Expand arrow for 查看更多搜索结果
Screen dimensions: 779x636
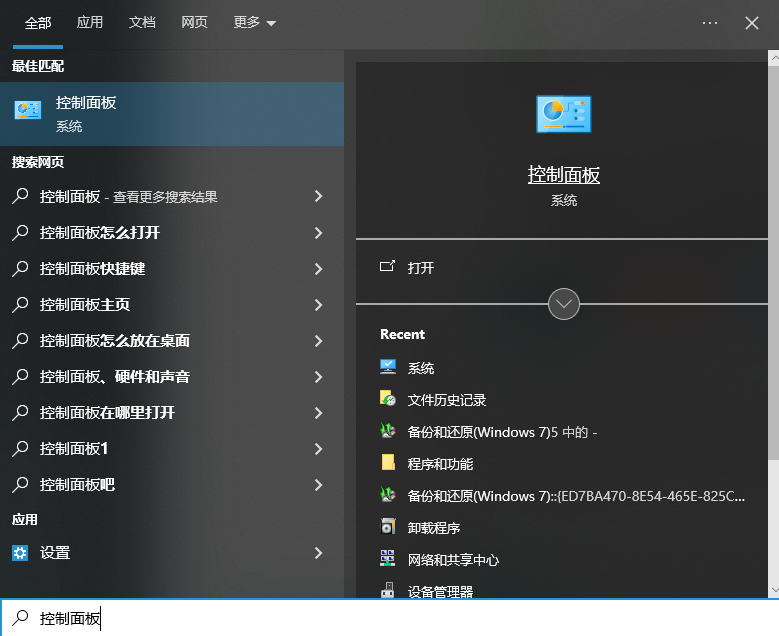[x=318, y=196]
